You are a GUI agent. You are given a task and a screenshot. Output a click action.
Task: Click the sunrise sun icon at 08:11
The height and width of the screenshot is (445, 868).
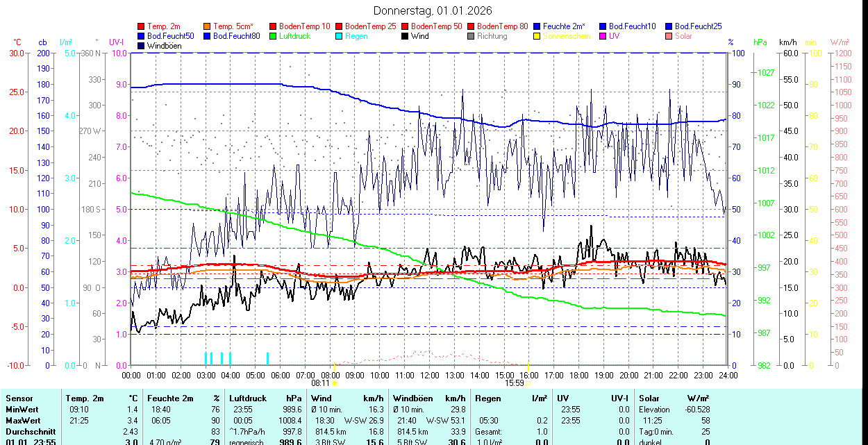[x=335, y=383]
